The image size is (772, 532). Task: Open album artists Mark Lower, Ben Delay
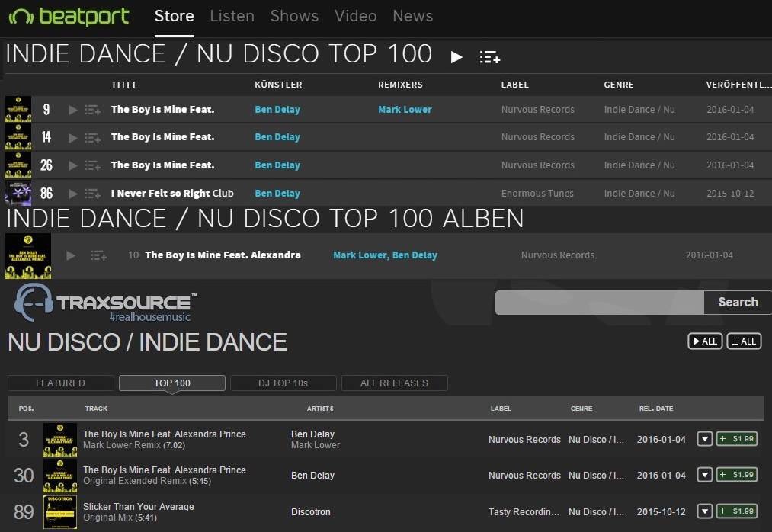click(385, 255)
